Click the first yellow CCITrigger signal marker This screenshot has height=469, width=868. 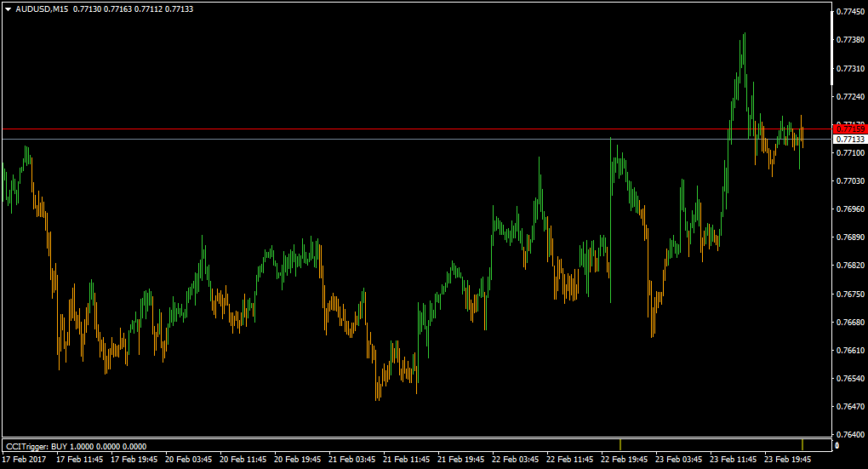pos(620,444)
